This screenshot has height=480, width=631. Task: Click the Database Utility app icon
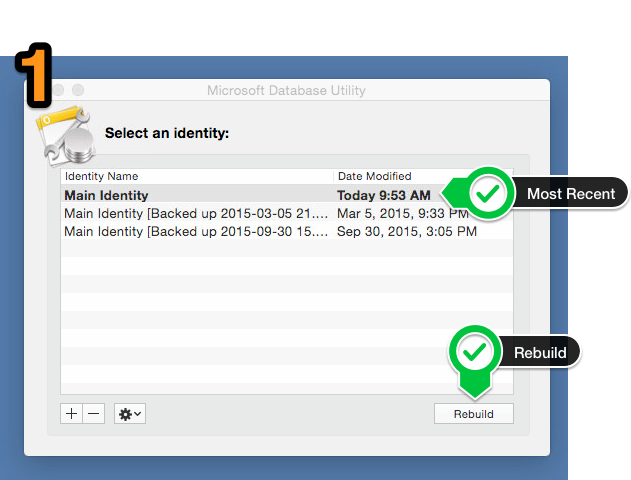[x=66, y=136]
